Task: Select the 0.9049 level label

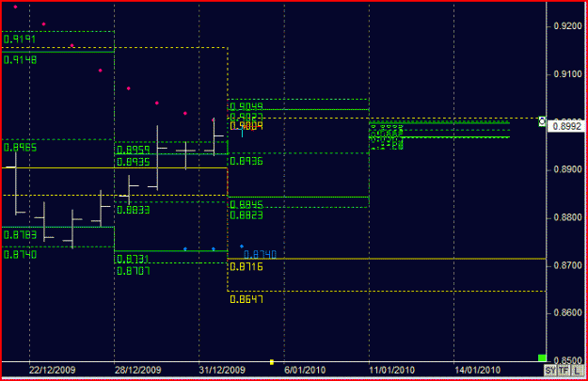Action: coord(246,106)
